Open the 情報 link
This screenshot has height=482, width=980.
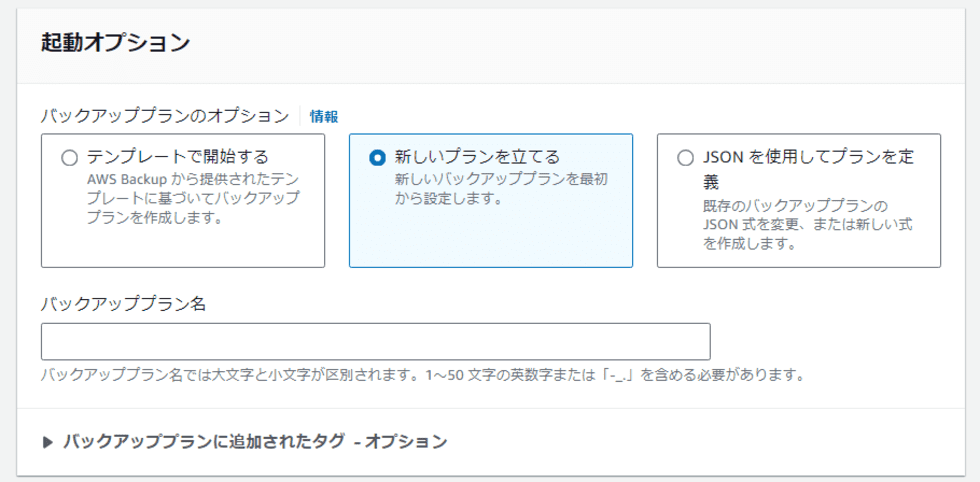point(323,116)
